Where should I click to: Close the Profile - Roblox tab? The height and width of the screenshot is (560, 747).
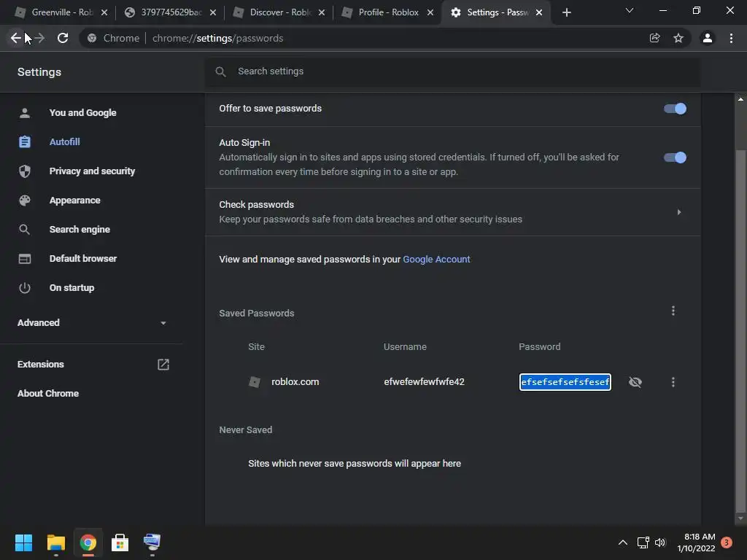click(430, 12)
